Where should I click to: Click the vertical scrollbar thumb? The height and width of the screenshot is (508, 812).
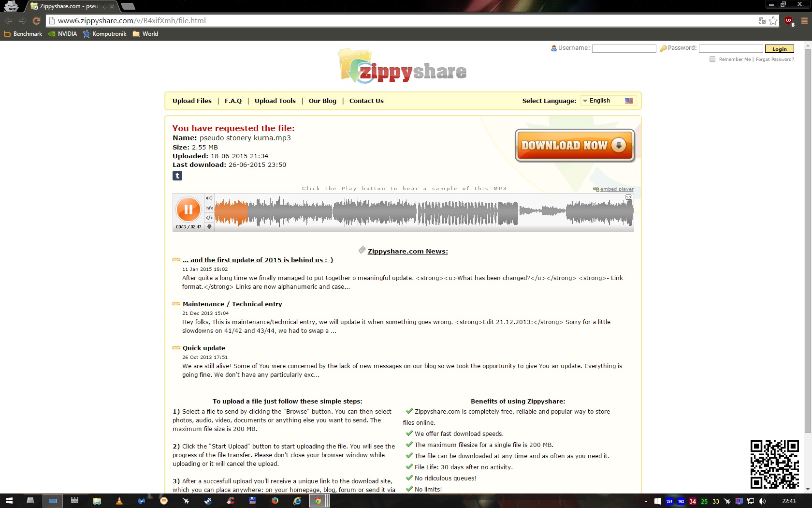808,240
